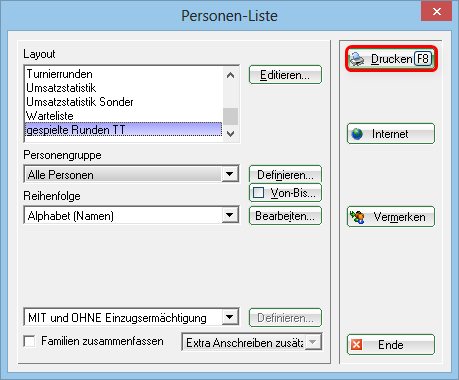The width and height of the screenshot is (459, 380).
Task: Click the printer icon on Drucken
Action: [x=357, y=59]
